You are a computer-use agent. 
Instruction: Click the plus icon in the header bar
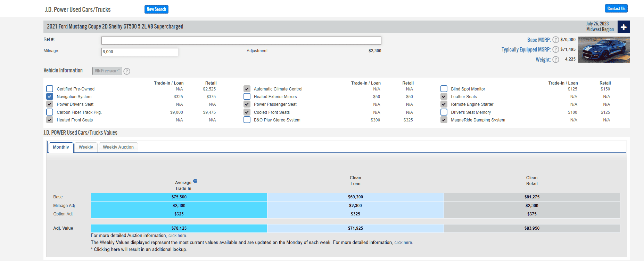pos(624,27)
